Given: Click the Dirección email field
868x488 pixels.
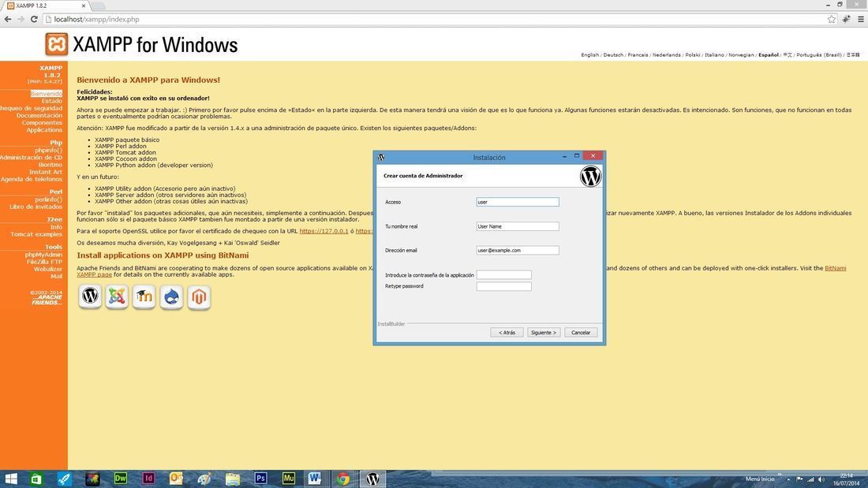Looking at the screenshot, I should coord(518,250).
